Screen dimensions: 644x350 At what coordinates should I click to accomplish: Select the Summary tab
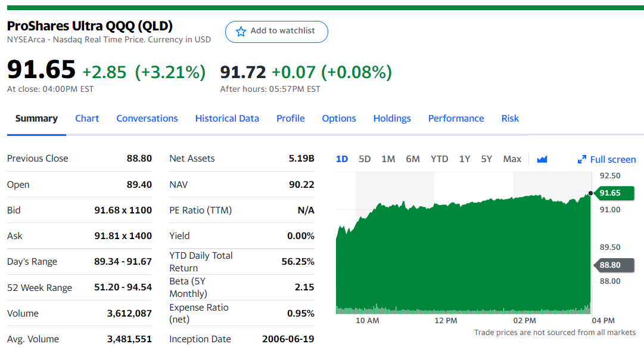pos(36,119)
